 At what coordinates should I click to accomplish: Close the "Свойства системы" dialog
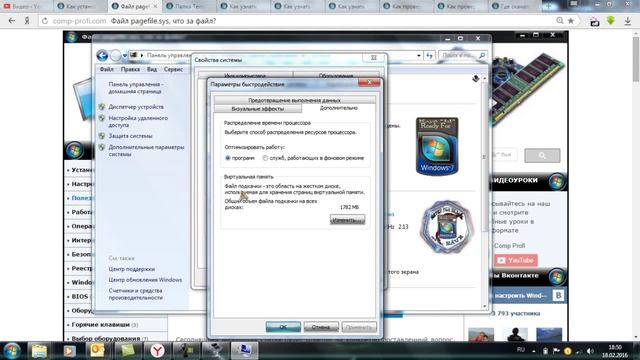click(x=373, y=58)
